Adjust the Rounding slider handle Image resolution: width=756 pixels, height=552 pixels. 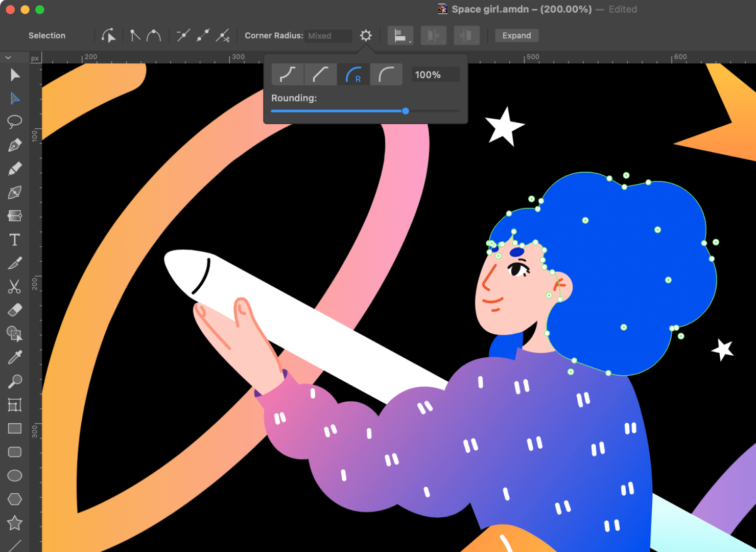pyautogui.click(x=406, y=111)
